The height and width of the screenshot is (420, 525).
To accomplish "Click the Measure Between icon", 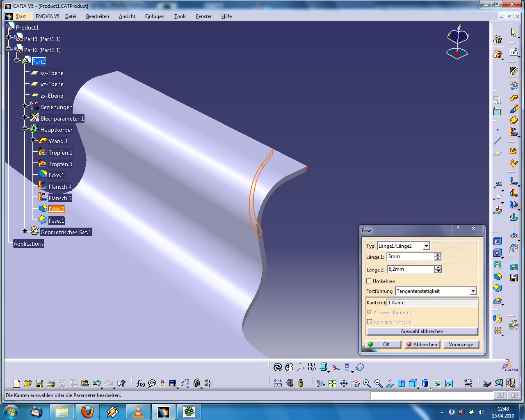I will 278,383.
